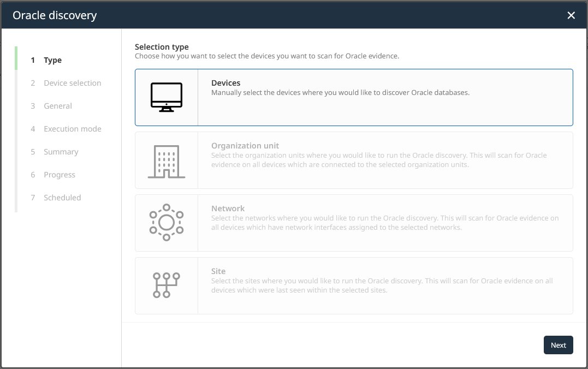Open the Scheduled step
Screen dimensions: 588x369
click(x=62, y=198)
